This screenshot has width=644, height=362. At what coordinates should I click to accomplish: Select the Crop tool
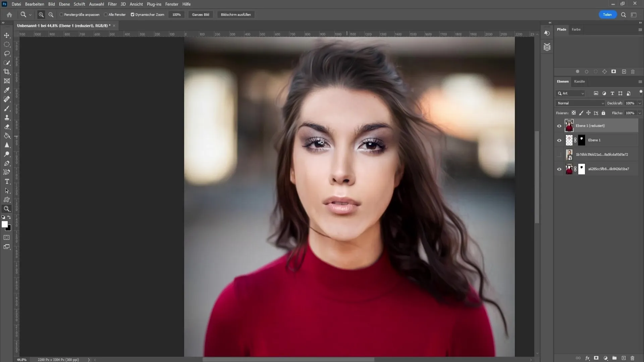coord(7,72)
